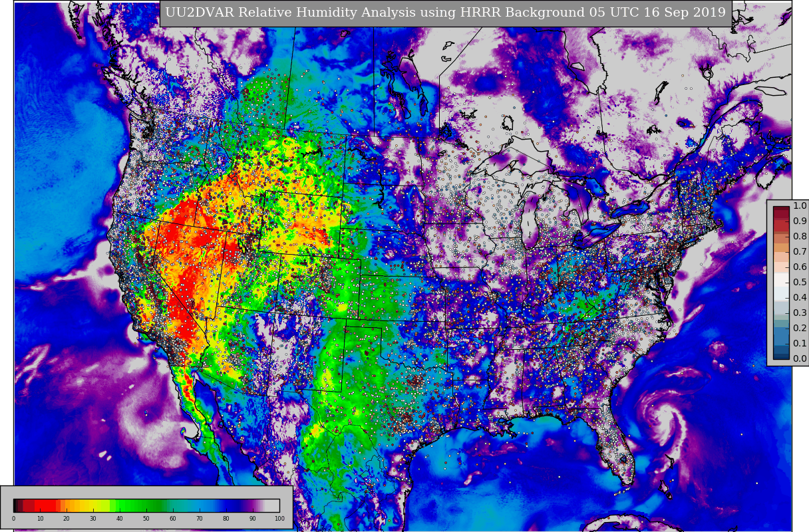Click the "30" tick label on humidity colorbar
Image resolution: width=809 pixels, height=532 pixels.
(x=93, y=519)
